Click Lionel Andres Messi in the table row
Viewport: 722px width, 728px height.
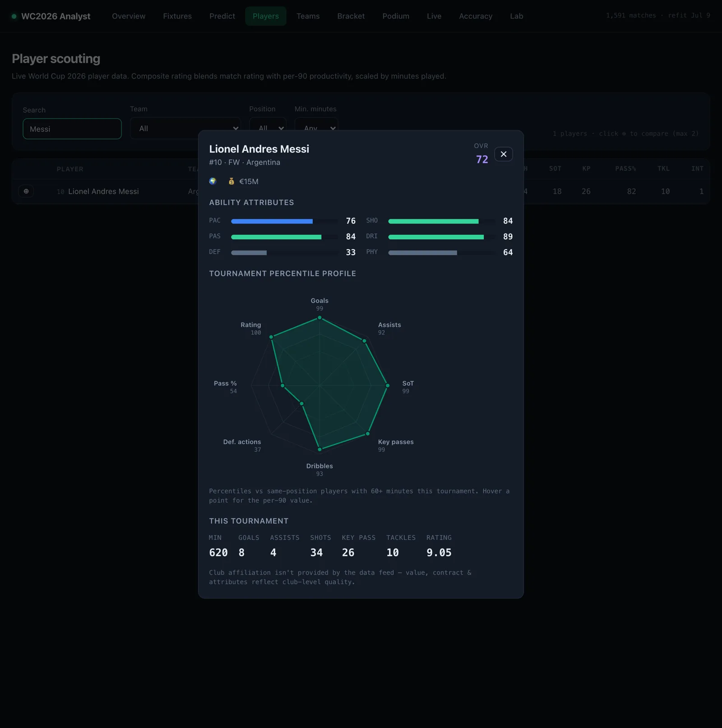[x=103, y=191]
